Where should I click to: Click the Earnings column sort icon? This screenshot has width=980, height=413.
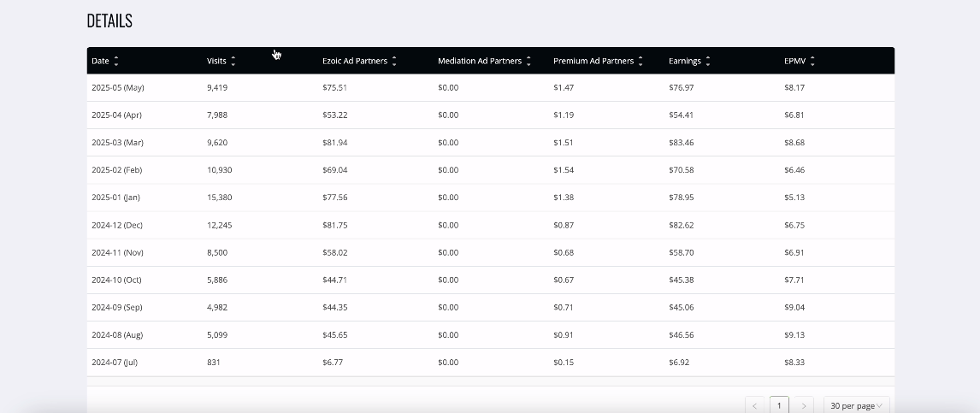707,62
